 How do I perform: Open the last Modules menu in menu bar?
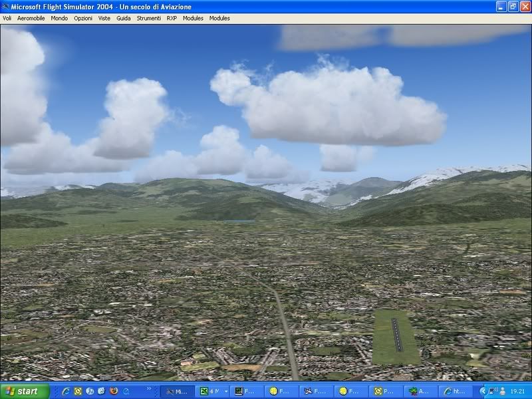coord(219,19)
